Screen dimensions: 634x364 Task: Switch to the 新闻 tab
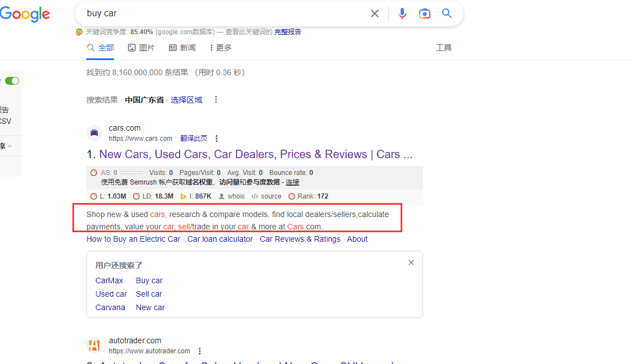[182, 48]
